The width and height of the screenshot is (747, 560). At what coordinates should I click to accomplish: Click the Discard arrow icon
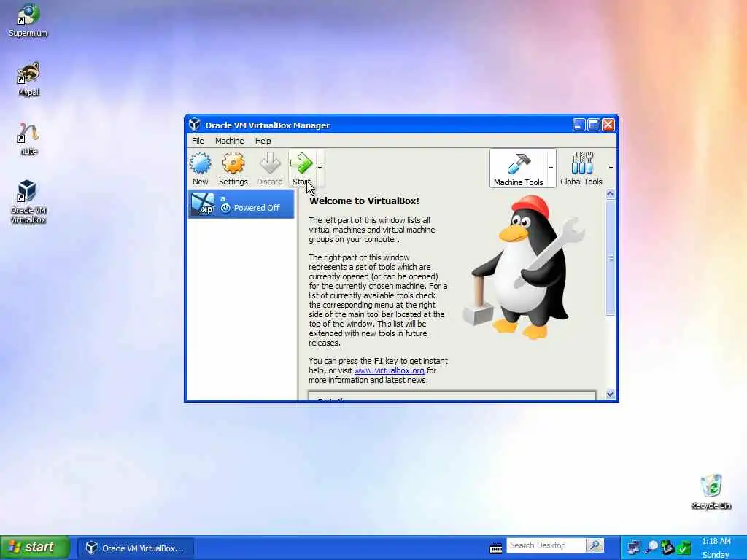pyautogui.click(x=270, y=168)
